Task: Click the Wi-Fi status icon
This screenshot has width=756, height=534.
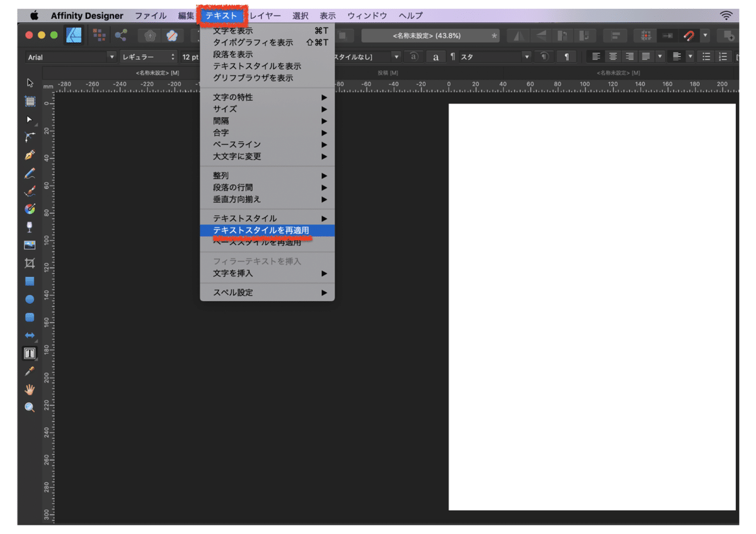Action: [x=726, y=15]
